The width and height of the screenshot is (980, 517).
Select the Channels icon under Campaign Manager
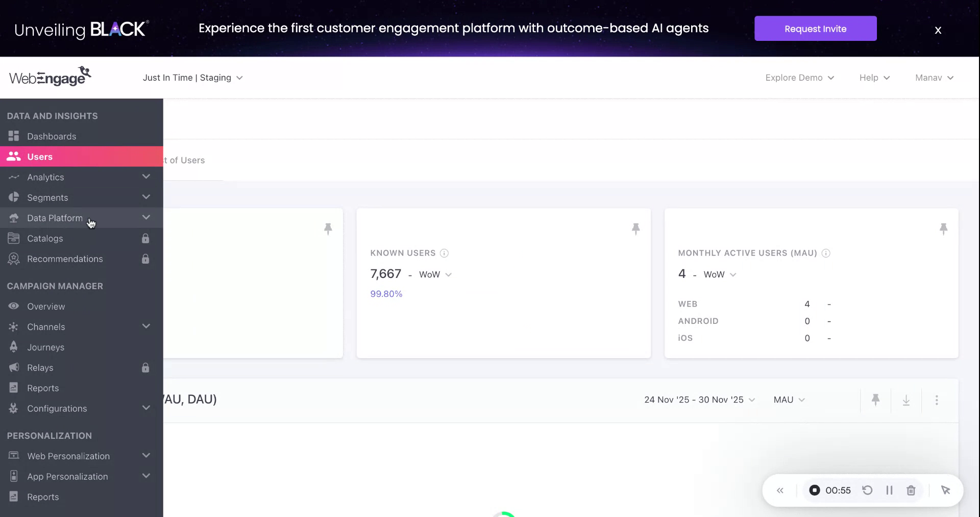pyautogui.click(x=14, y=327)
